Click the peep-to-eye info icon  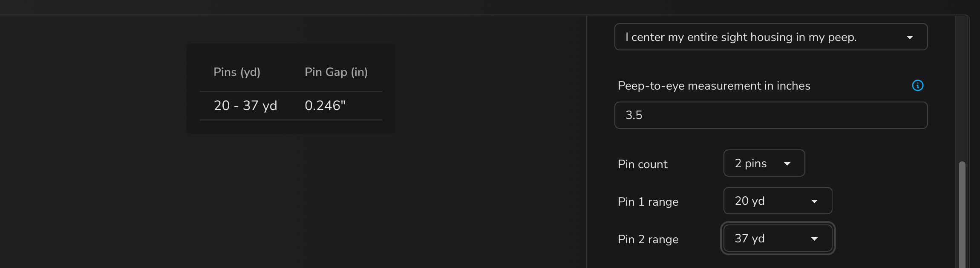click(917, 85)
